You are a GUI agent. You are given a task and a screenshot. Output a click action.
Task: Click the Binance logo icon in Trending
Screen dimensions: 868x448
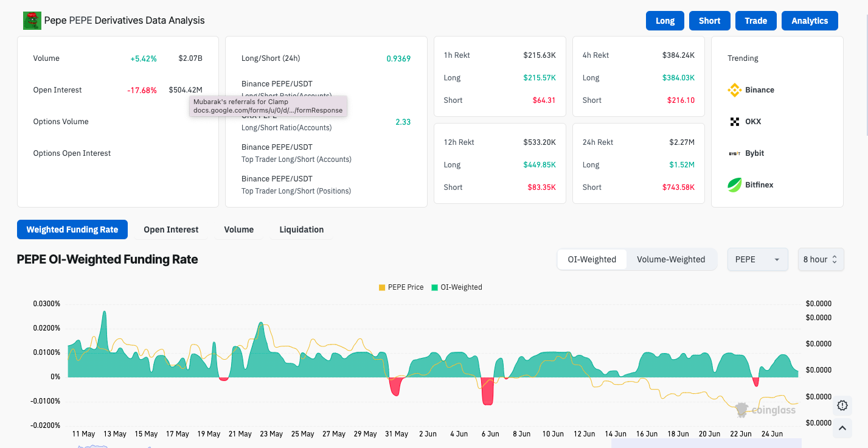(735, 90)
